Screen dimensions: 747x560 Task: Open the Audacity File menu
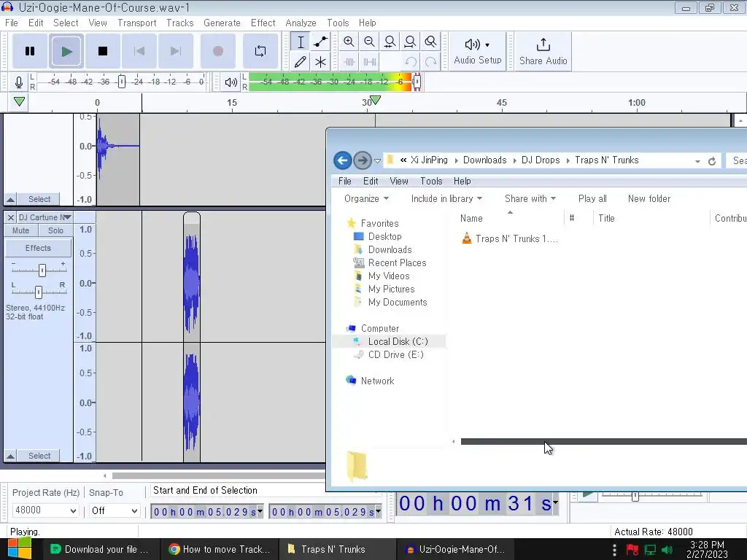(x=12, y=23)
